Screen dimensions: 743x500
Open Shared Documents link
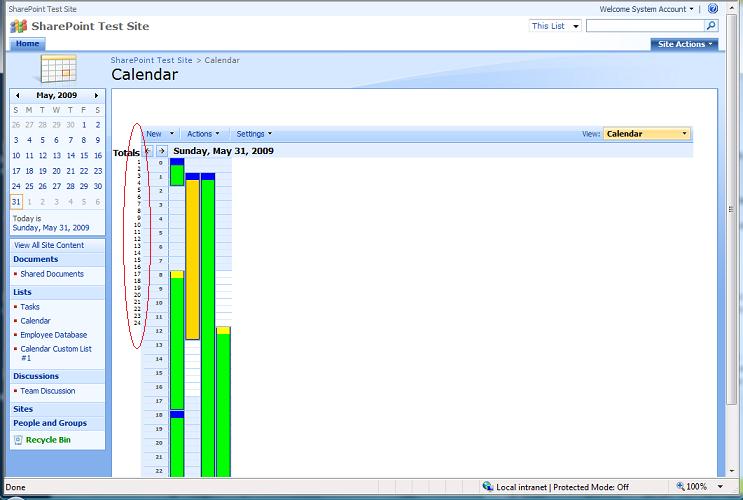click(52, 274)
